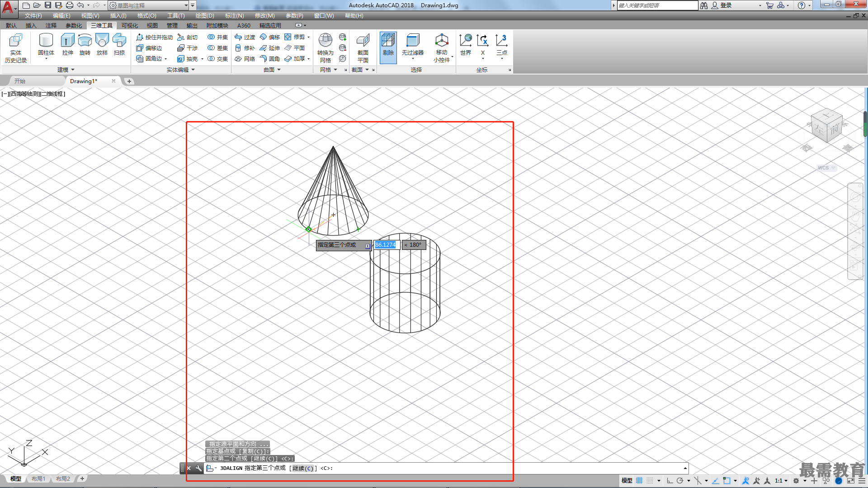Click the Thicken (加厚) tool
This screenshot has height=488, width=868.
[294, 59]
